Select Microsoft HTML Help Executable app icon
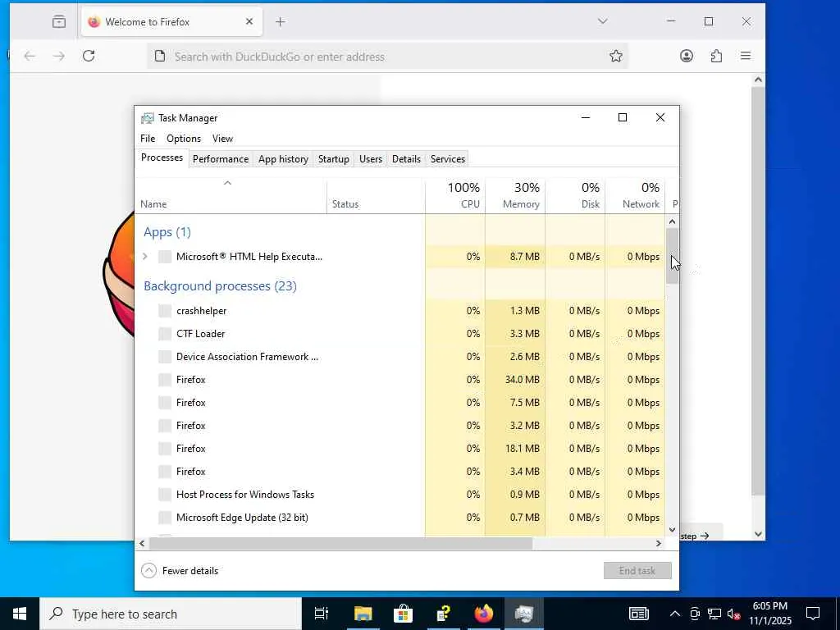This screenshot has width=840, height=630. coord(165,257)
